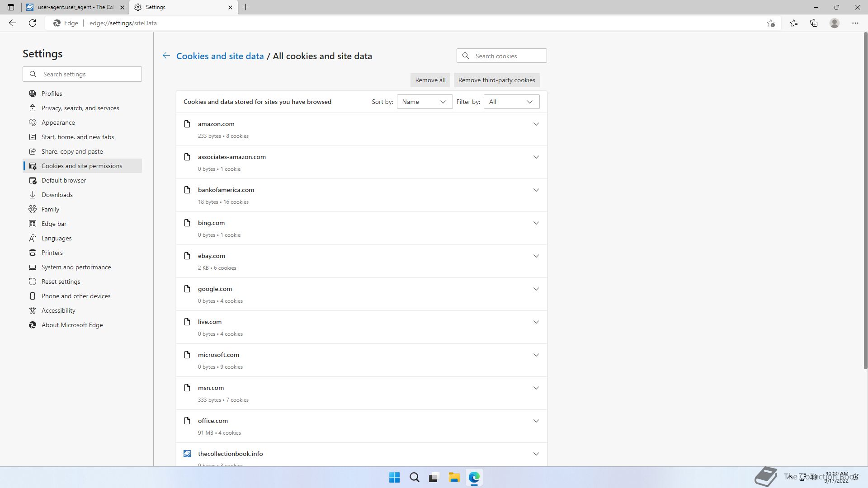This screenshot has width=868, height=488.
Task: Open taskbar Search icon
Action: tap(414, 478)
